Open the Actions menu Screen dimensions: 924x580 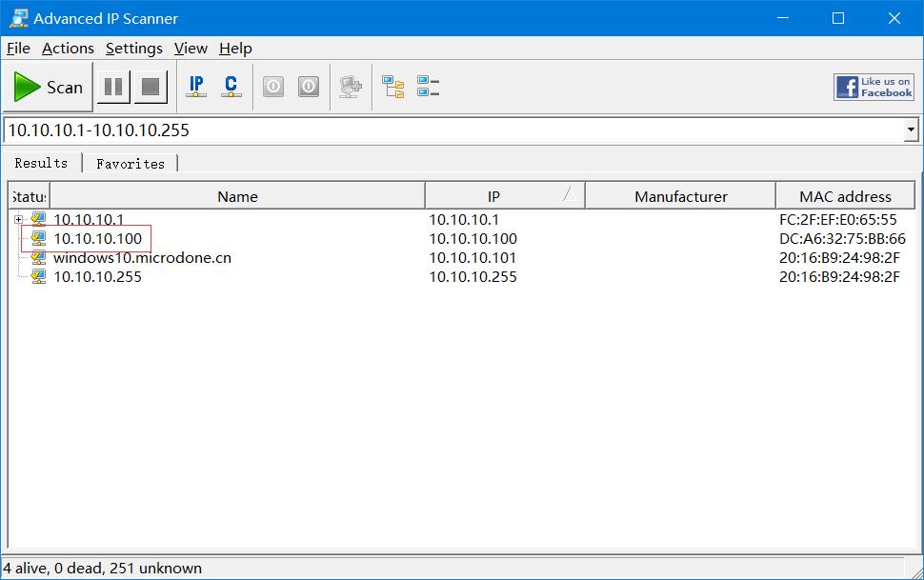click(68, 49)
